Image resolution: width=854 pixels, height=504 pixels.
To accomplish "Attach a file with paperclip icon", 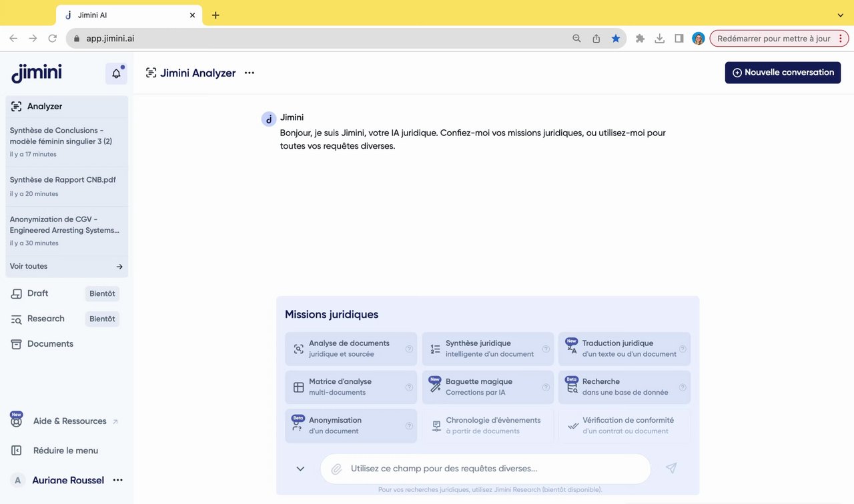I will click(337, 469).
